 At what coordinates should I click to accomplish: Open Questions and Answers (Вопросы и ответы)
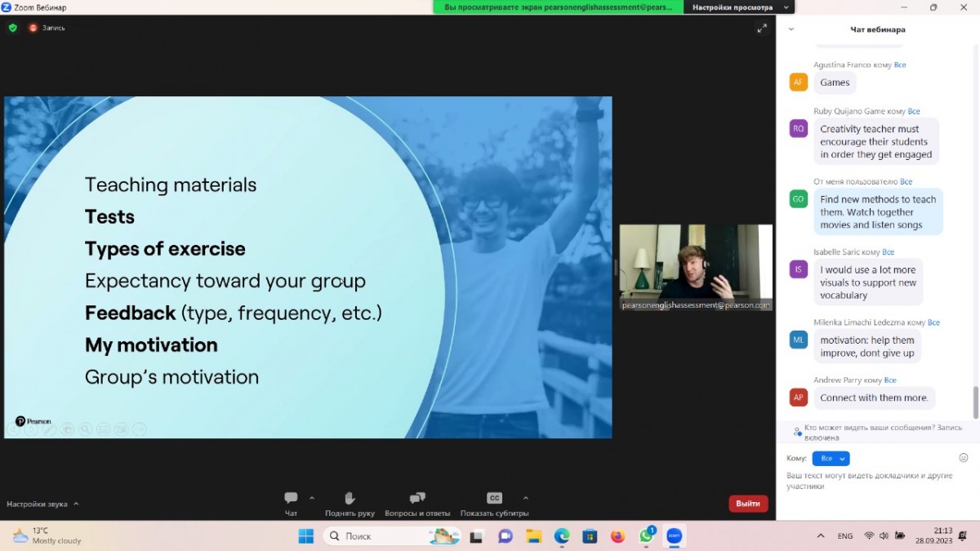[417, 499]
